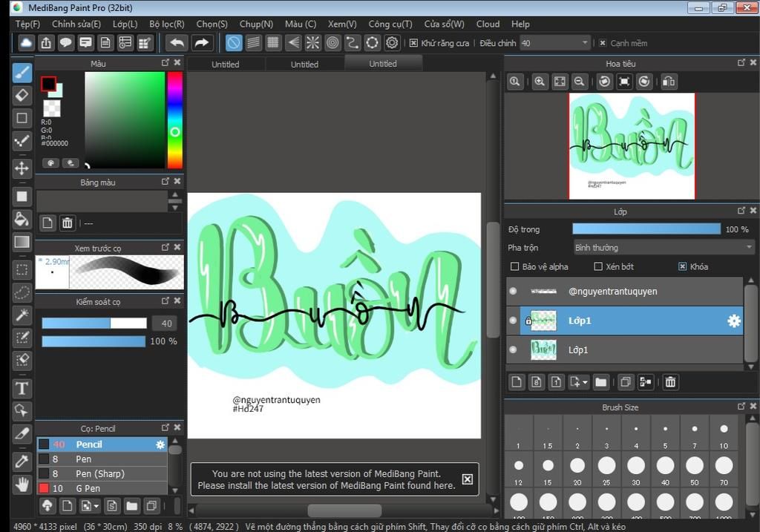Enable the grid snap icon
Screen dimensions: 760x532
tap(273, 43)
